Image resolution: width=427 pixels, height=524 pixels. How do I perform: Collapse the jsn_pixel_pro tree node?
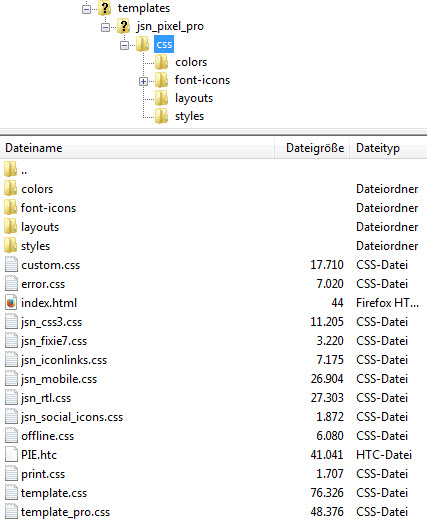coord(105,27)
